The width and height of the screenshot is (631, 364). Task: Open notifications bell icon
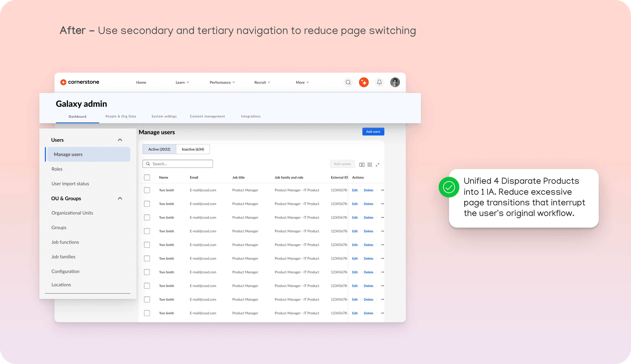click(x=379, y=82)
